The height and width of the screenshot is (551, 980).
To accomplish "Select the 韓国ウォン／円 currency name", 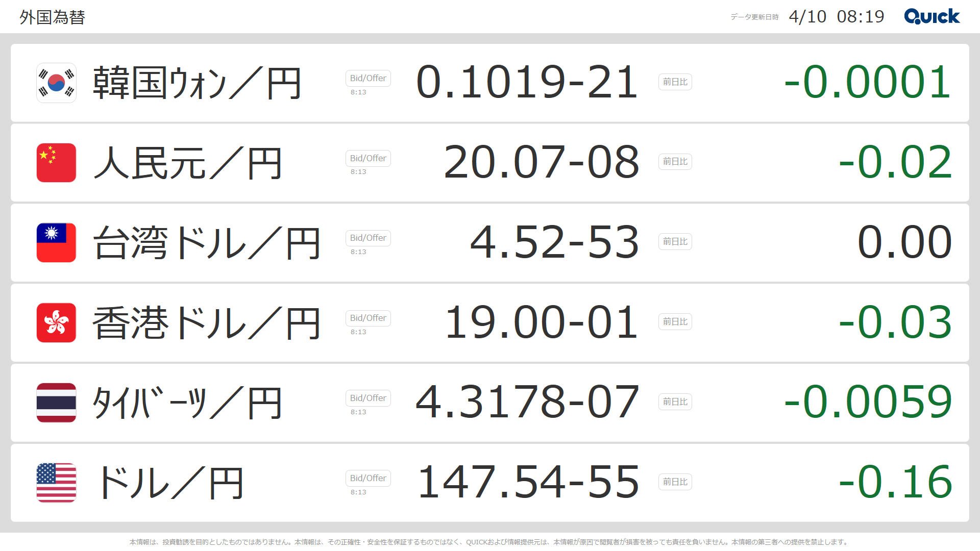I will (x=197, y=83).
